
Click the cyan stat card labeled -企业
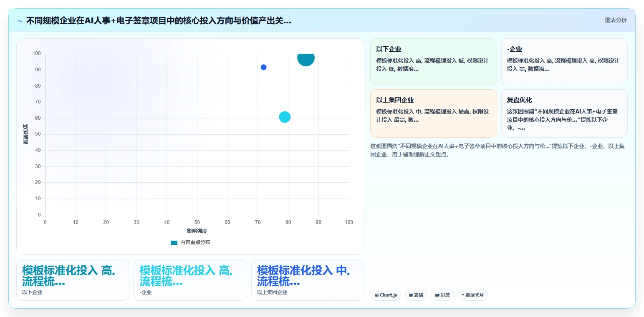click(x=190, y=280)
